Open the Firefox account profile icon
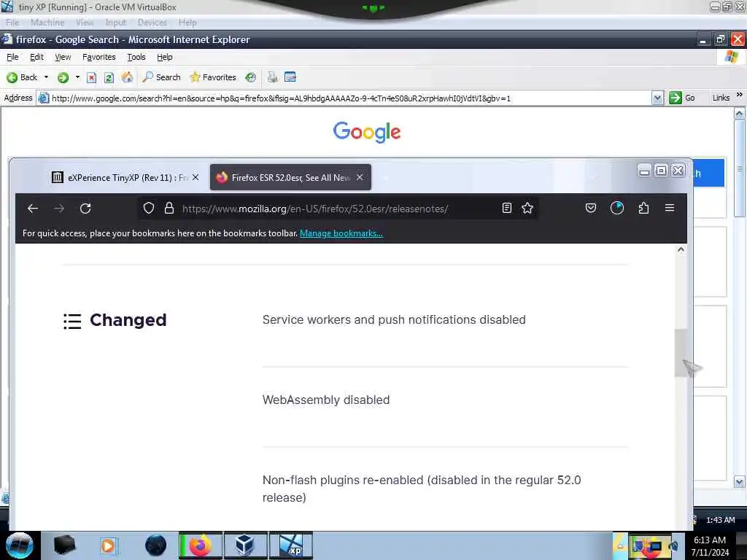 click(x=617, y=208)
